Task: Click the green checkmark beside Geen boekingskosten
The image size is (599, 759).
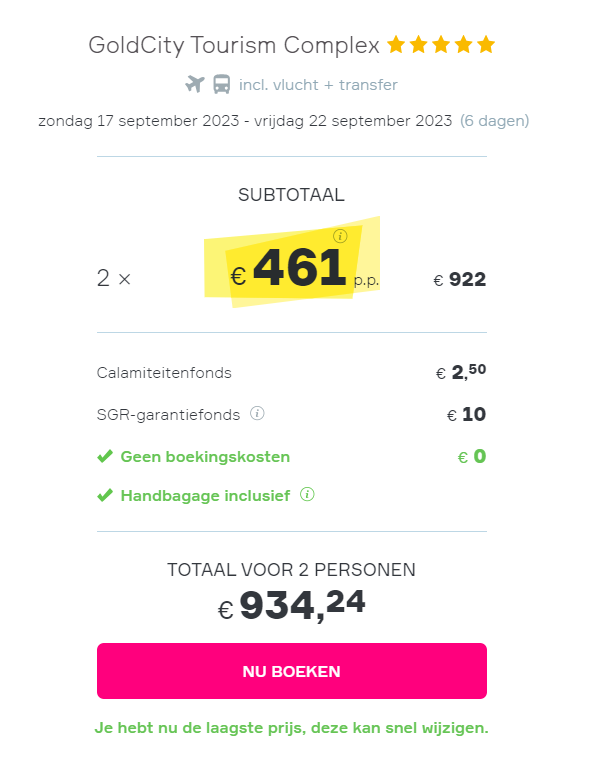Action: pos(105,456)
